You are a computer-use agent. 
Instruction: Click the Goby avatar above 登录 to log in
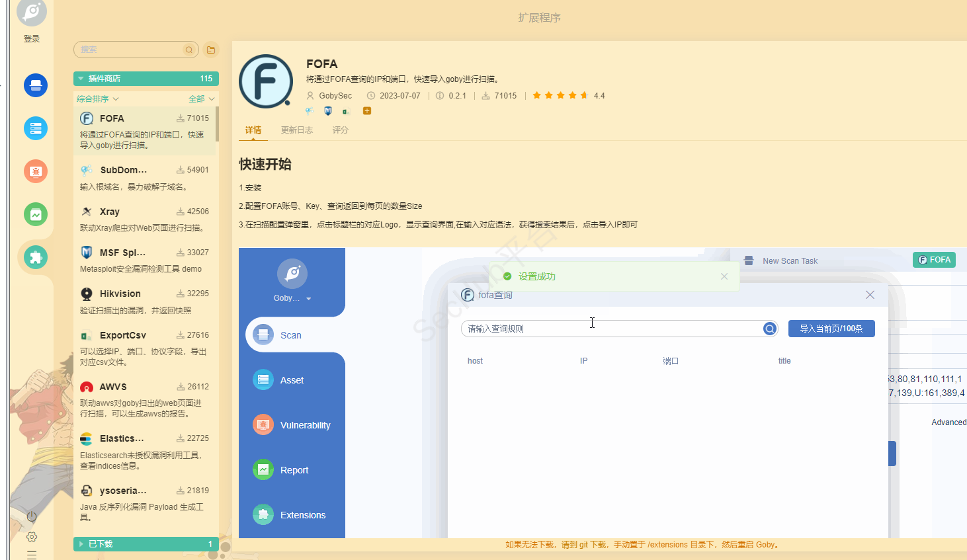[x=32, y=13]
